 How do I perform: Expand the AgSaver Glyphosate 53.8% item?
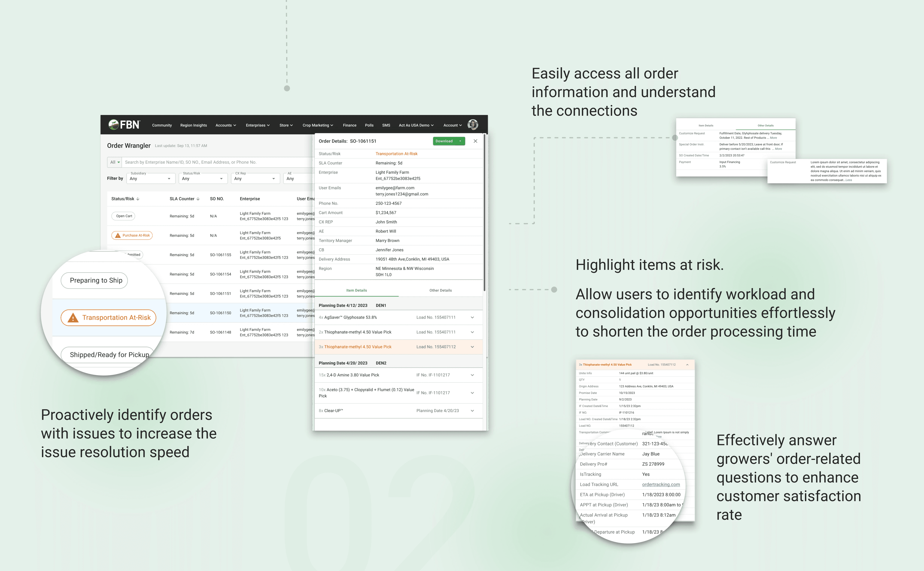[x=472, y=318]
